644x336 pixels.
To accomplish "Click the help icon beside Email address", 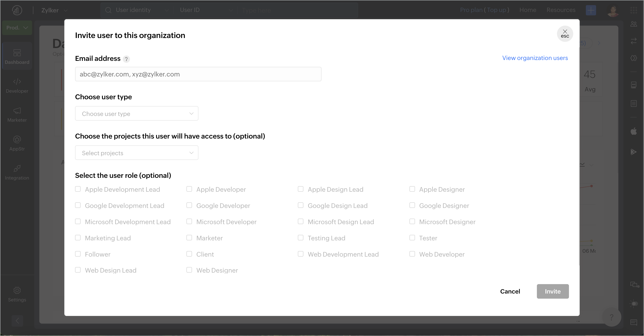I will coord(126,59).
